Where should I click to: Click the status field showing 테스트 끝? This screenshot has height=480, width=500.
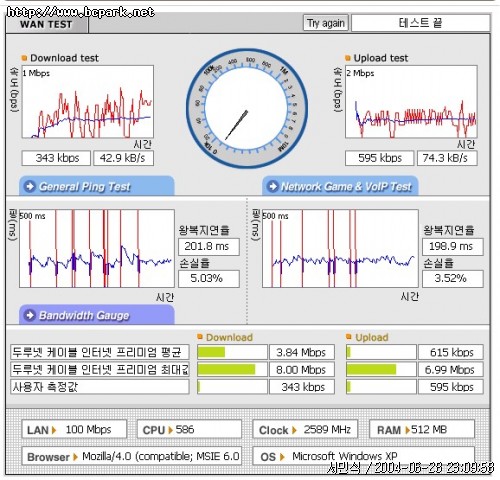[421, 23]
